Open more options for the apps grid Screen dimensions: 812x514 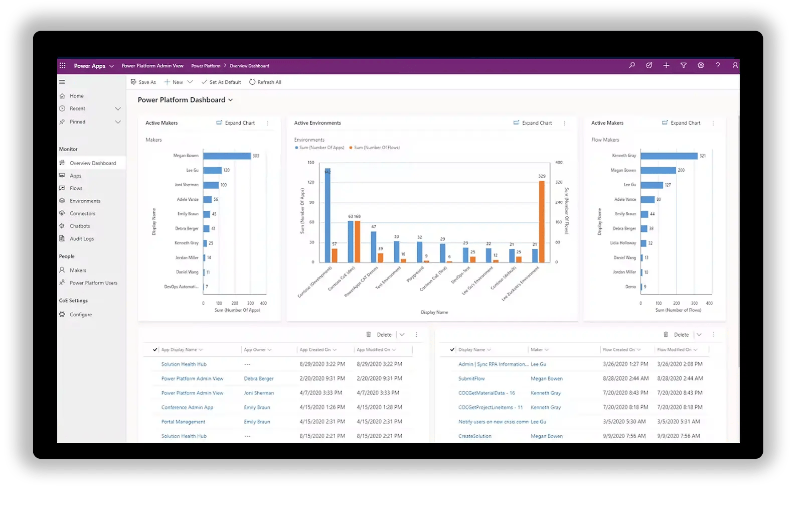tap(416, 335)
